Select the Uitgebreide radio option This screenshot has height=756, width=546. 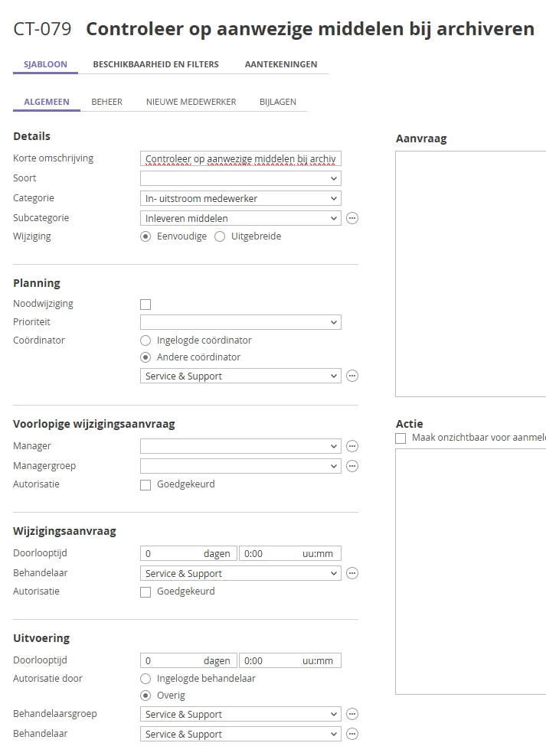[220, 236]
